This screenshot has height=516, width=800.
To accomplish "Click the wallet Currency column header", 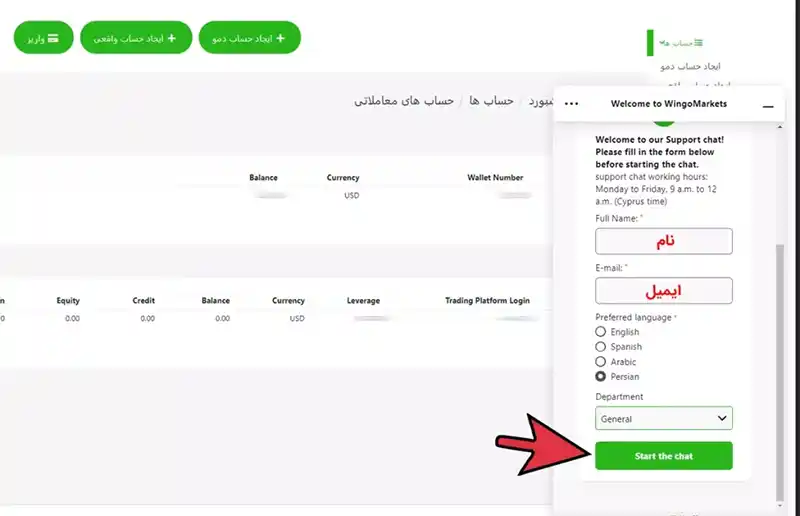I will pyautogui.click(x=343, y=178).
